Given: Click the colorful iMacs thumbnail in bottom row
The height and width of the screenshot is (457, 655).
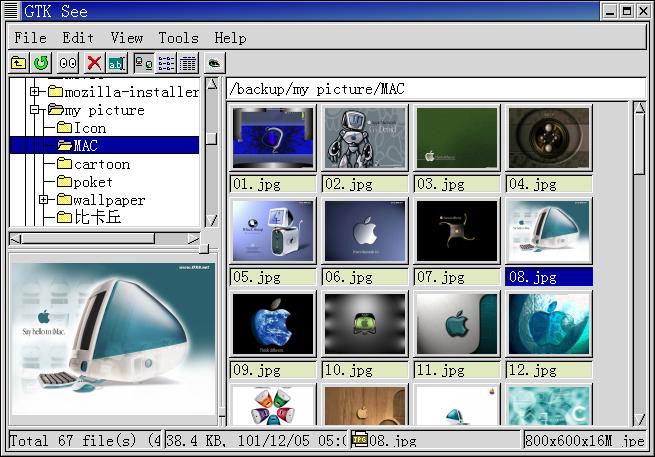Looking at the screenshot, I should [273, 405].
